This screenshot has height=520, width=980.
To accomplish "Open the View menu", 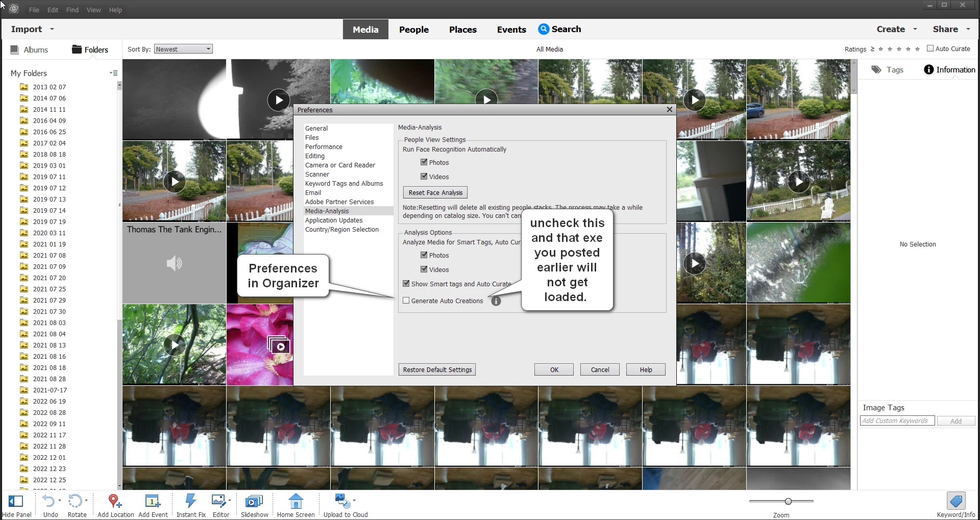I will (x=93, y=10).
